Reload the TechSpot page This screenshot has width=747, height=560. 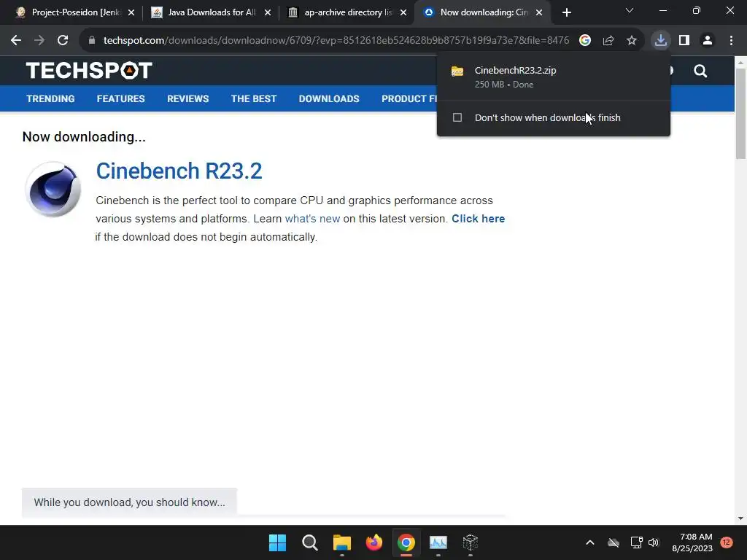(x=63, y=41)
